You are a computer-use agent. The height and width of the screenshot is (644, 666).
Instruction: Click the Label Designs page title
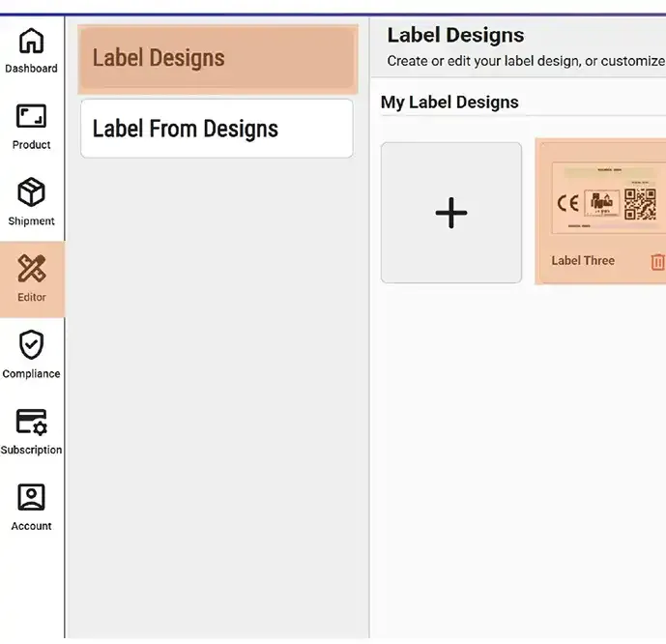455,35
